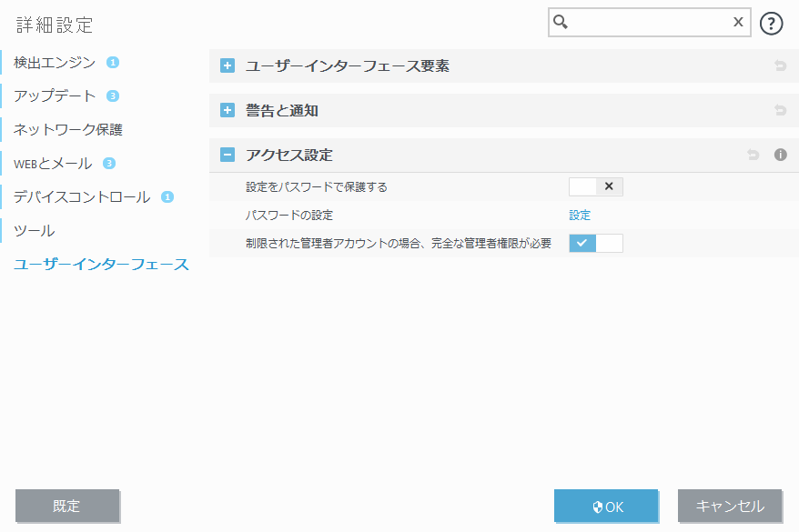Image resolution: width=799 pixels, height=532 pixels.
Task: Confirm changes with the OK button
Action: 606,506
